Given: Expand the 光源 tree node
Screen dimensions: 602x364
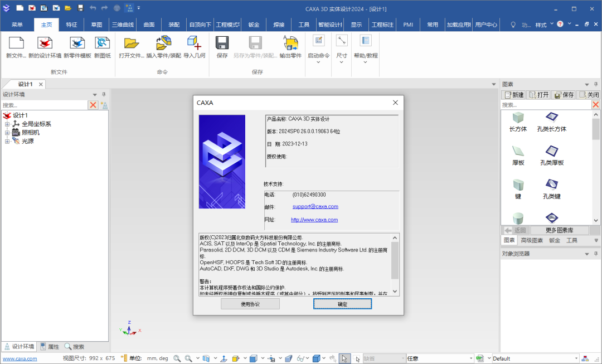Looking at the screenshot, I should [x=7, y=141].
